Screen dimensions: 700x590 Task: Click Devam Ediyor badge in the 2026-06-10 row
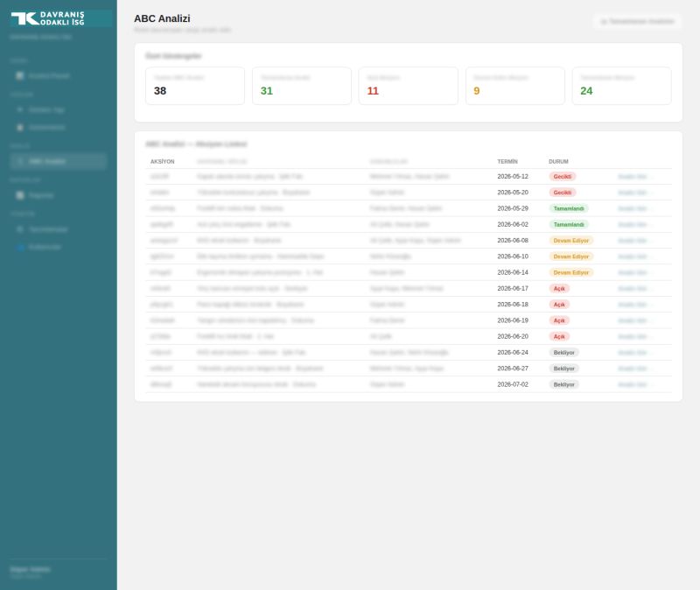click(x=571, y=256)
